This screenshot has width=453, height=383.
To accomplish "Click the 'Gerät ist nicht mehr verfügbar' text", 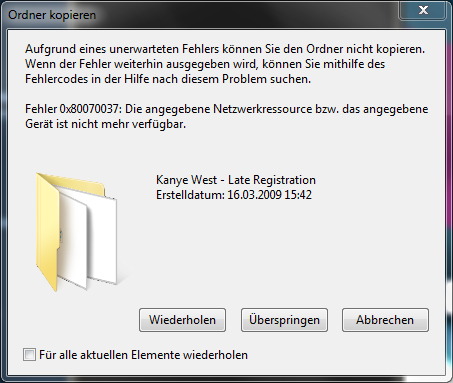I will pyautogui.click(x=105, y=124).
